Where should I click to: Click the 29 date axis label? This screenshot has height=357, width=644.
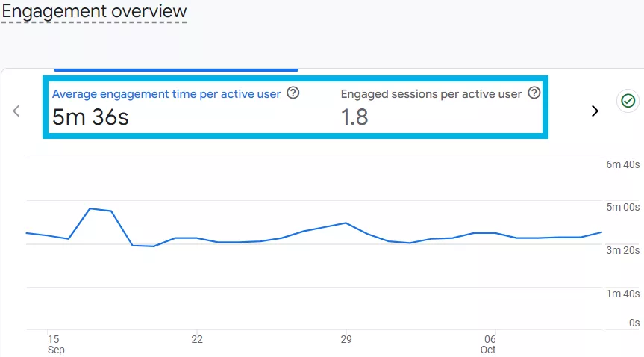346,339
